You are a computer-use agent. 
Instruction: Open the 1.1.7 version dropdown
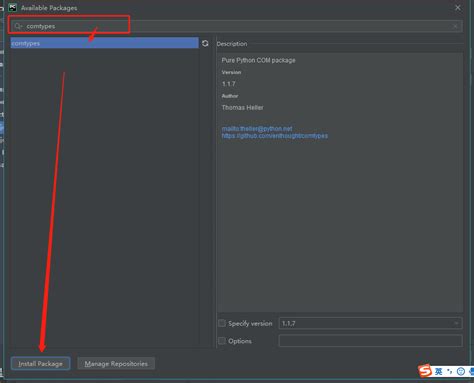370,323
